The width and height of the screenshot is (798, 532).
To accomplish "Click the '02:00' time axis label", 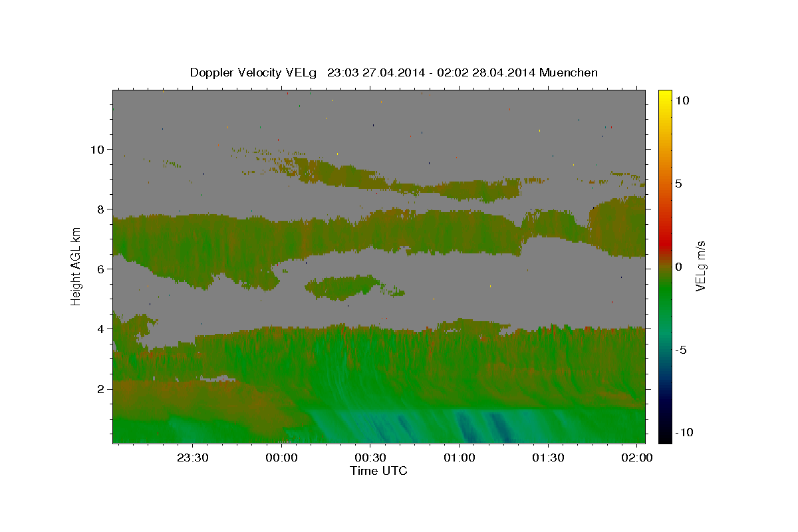I will point(636,458).
